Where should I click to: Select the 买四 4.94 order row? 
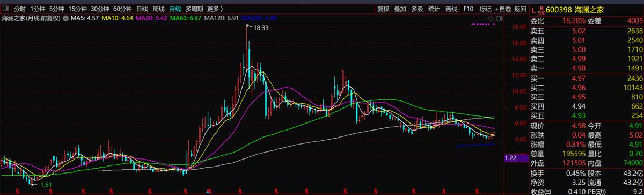coord(586,106)
